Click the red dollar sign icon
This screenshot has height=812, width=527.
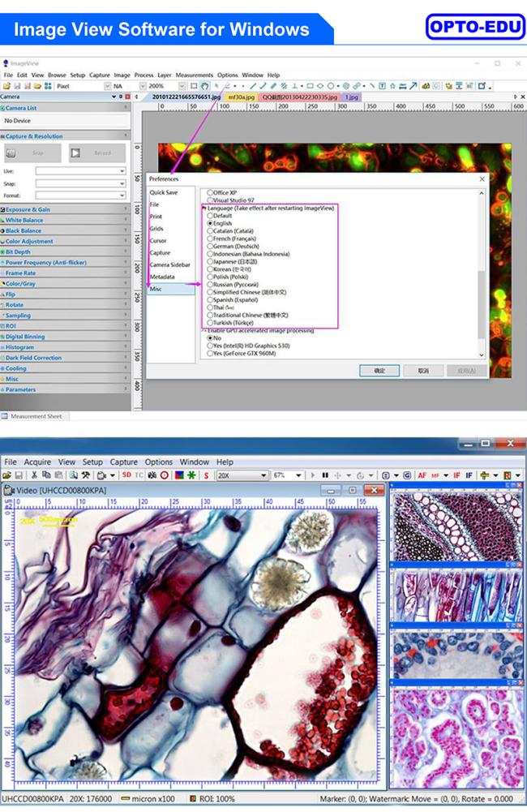[x=206, y=475]
